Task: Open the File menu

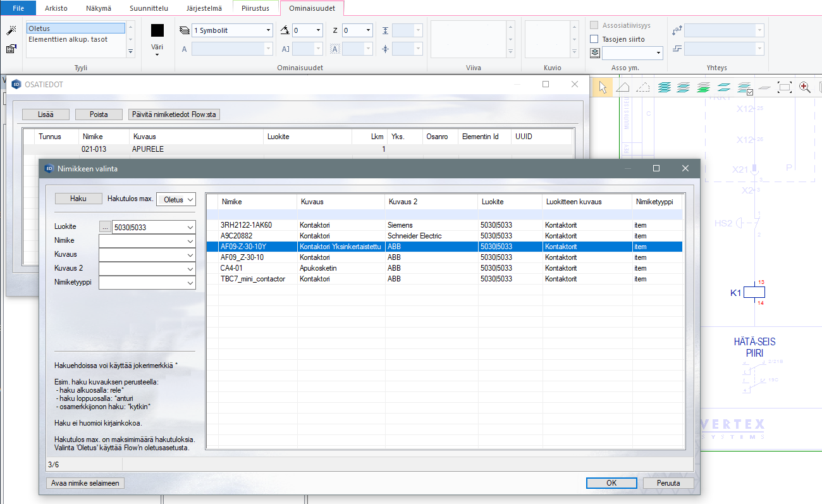Action: point(18,8)
